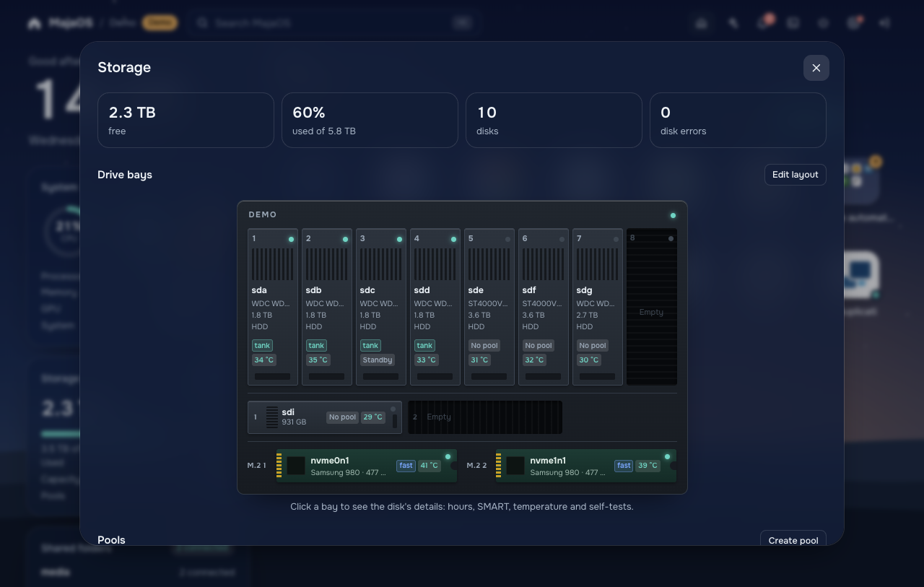The height and width of the screenshot is (587, 924).
Task: Select the sdi 931 GB drive
Action: coord(325,417)
